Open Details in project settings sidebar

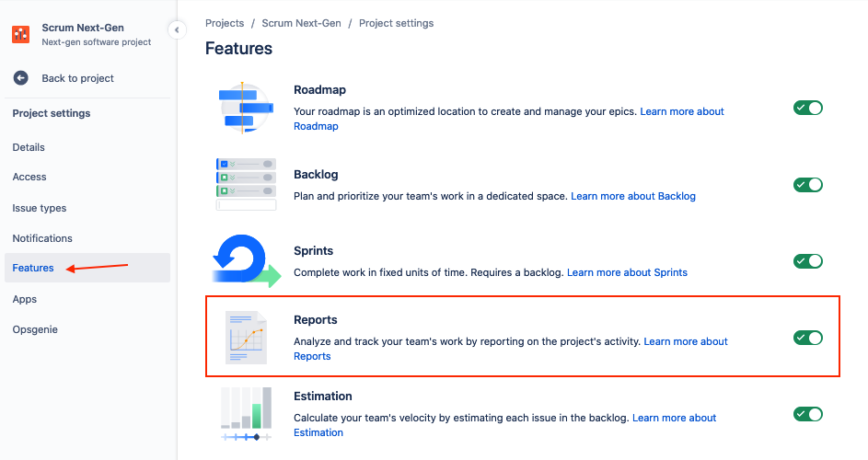29,147
